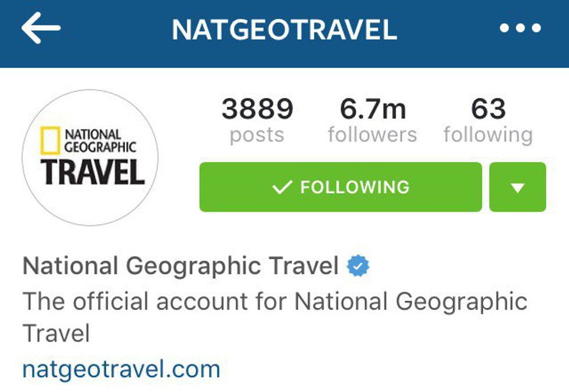The width and height of the screenshot is (569, 392).
Task: Visit the natgeotravel.com link
Action: tap(121, 369)
